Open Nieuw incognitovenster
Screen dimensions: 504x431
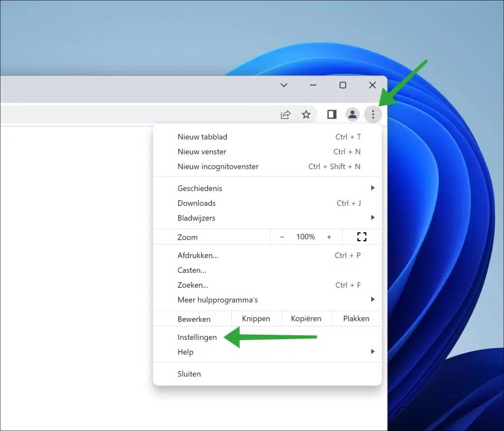point(267,166)
